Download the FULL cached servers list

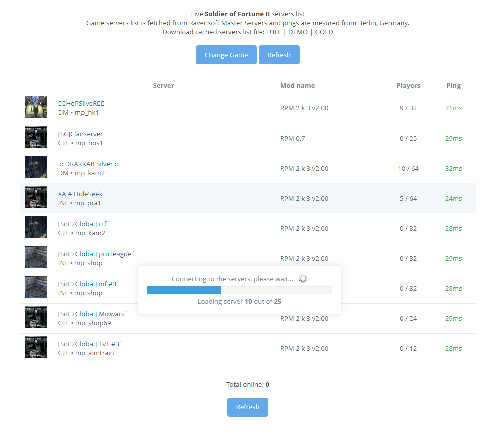274,32
